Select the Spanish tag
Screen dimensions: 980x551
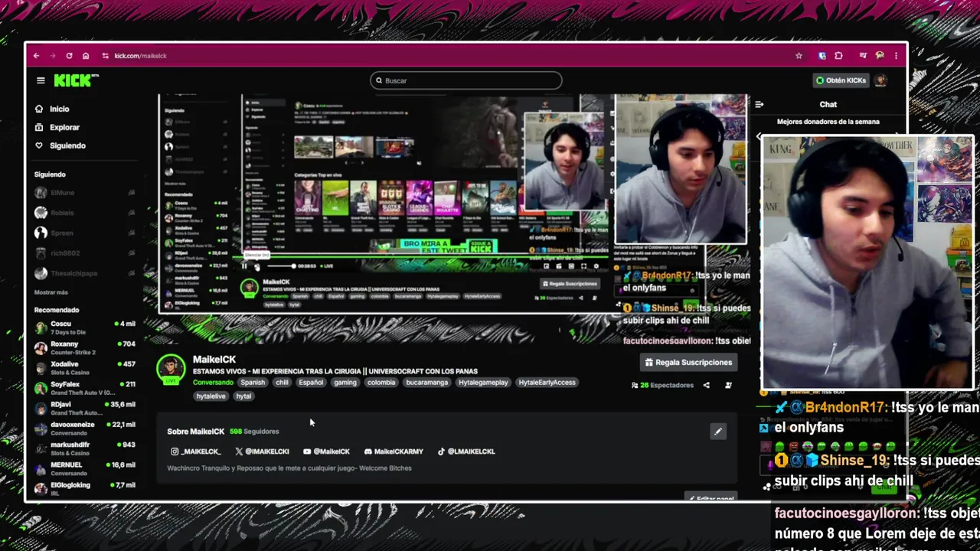click(x=253, y=383)
